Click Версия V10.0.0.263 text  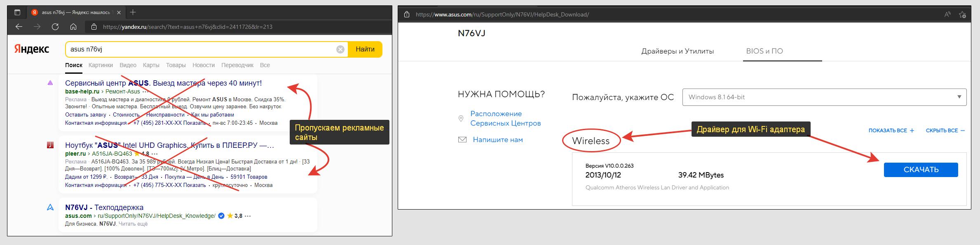(x=610, y=166)
